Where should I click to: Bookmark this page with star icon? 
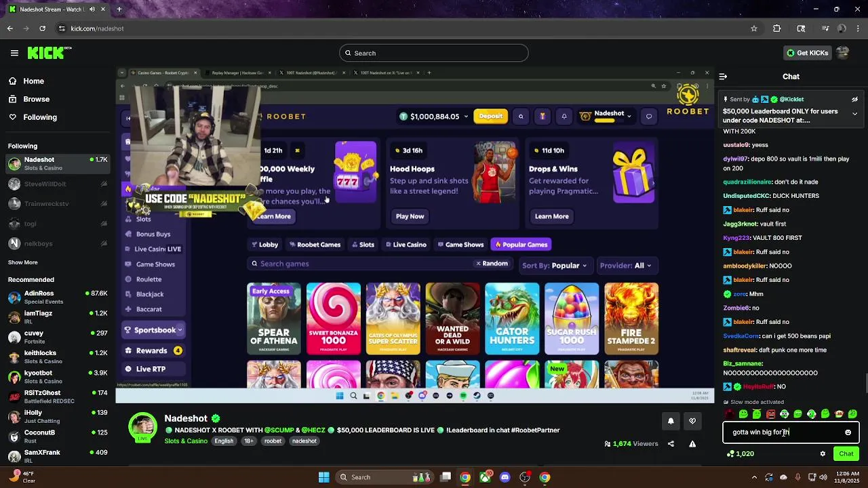(753, 28)
